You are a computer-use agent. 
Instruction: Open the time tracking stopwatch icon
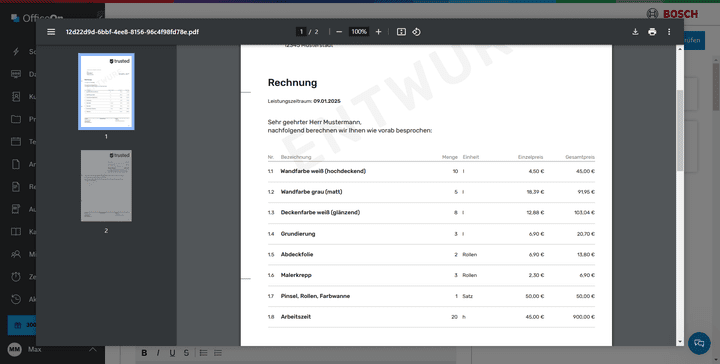click(16, 276)
